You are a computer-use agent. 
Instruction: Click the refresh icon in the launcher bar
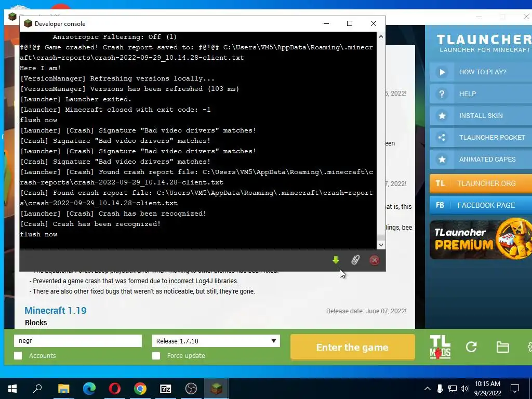[x=471, y=347]
